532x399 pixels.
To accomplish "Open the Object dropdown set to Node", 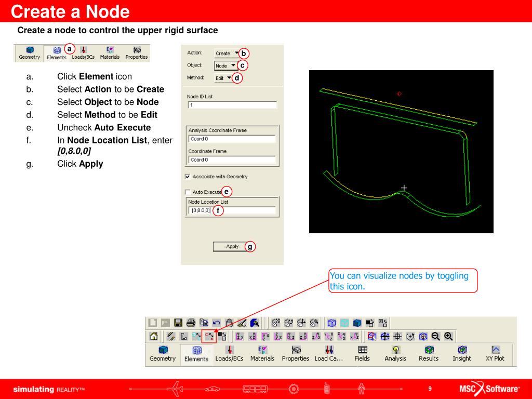I will tap(225, 66).
